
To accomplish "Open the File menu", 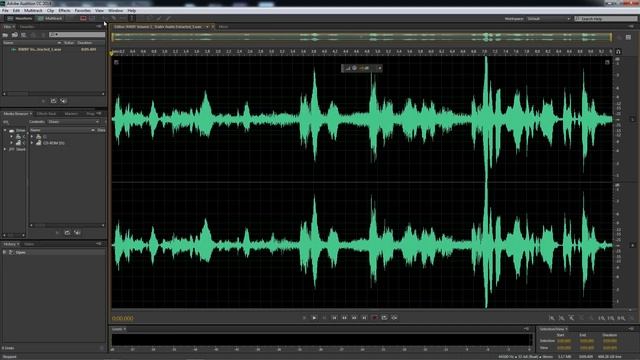I will click(5, 11).
